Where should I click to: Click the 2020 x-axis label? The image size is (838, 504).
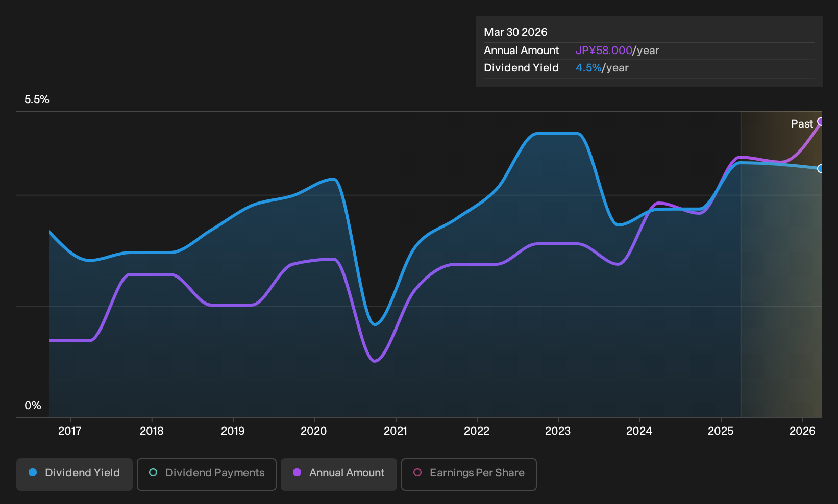314,431
